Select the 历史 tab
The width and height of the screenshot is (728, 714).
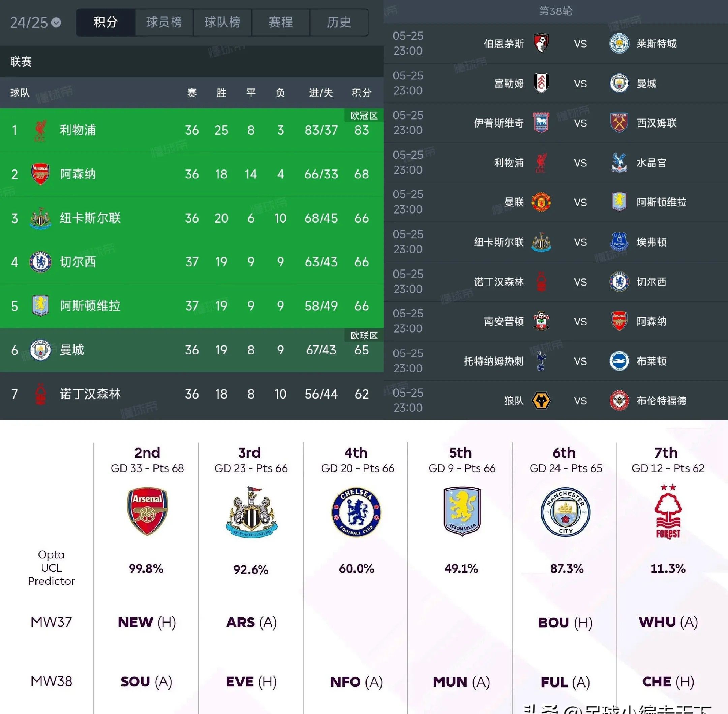click(x=339, y=23)
